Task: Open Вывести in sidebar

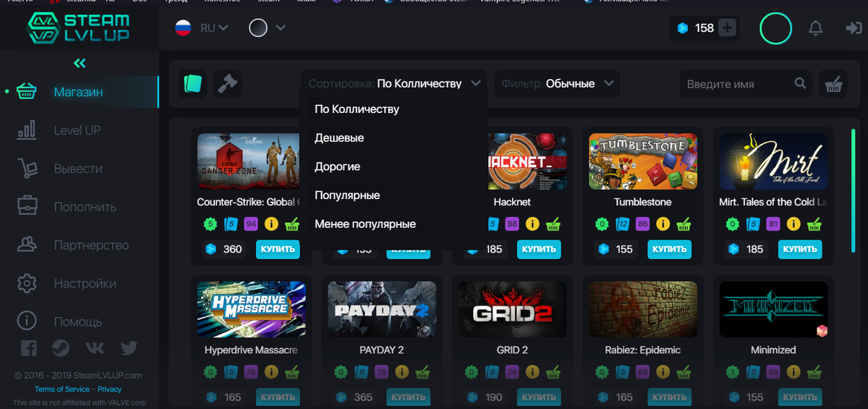Action: pyautogui.click(x=80, y=169)
